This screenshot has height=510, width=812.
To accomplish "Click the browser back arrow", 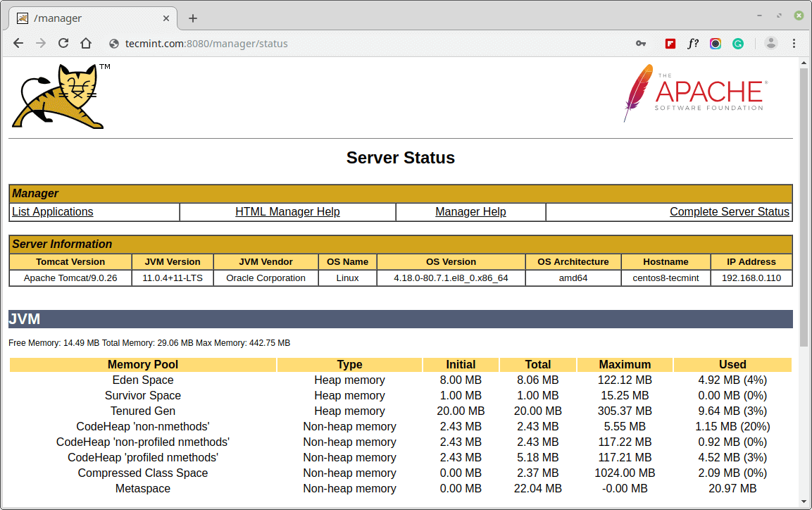I will [18, 44].
